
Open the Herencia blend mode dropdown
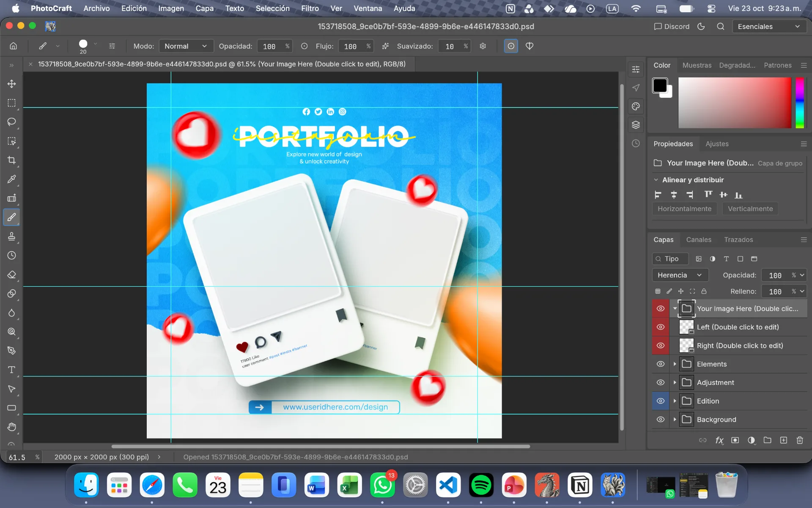tap(680, 275)
